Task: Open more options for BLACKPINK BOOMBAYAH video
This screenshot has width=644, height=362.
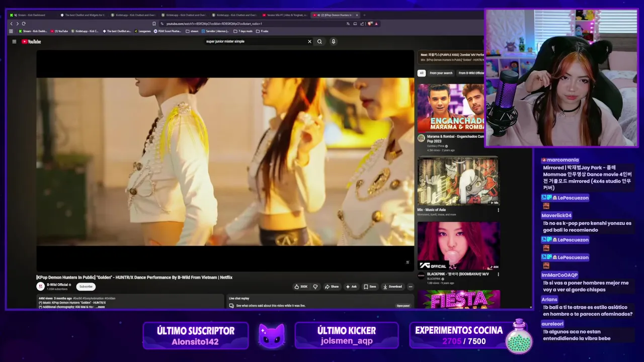Action: pos(498,275)
